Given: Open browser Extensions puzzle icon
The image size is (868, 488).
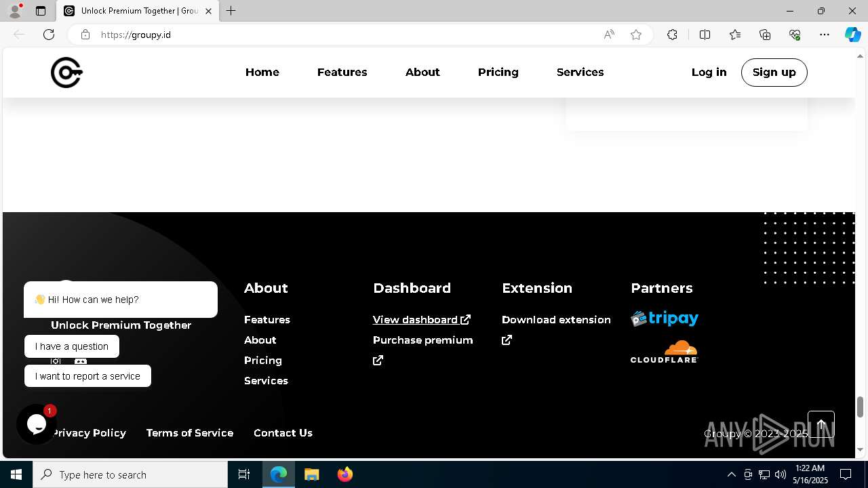Looking at the screenshot, I should click(x=672, y=35).
